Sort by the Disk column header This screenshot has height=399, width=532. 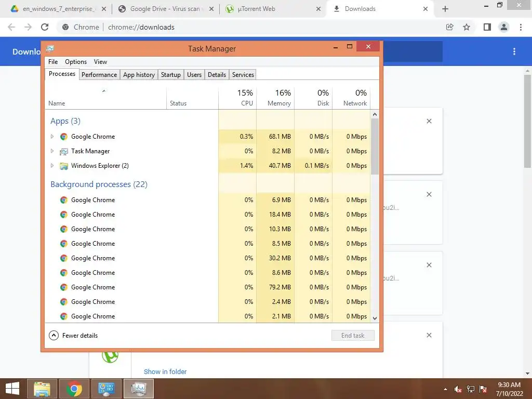[x=313, y=98]
